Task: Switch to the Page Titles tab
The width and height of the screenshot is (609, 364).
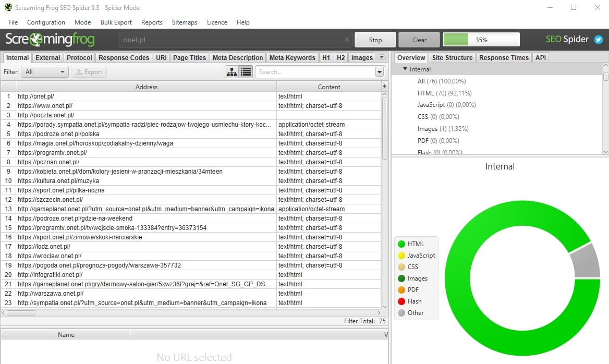Action: click(x=190, y=57)
